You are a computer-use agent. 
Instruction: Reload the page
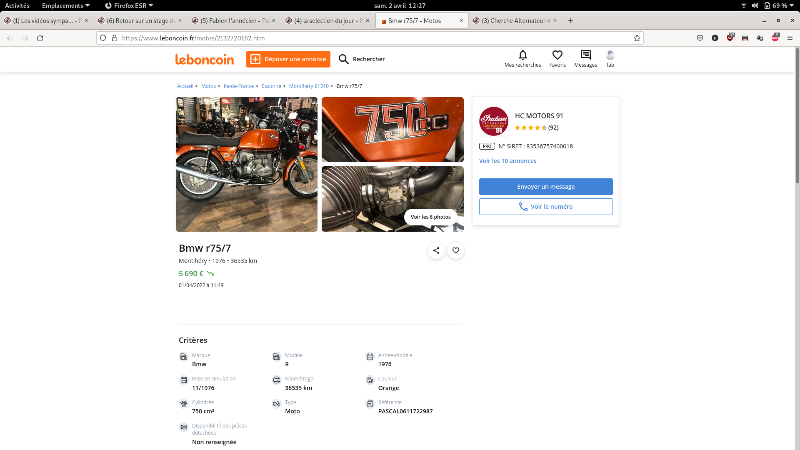[40, 38]
